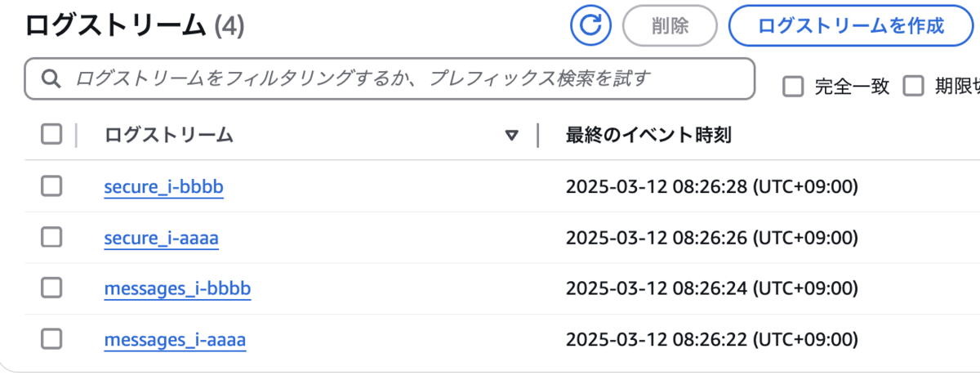Click the column divider next to 最終のイベント時刻
The width and height of the screenshot is (980, 380).
point(538,136)
